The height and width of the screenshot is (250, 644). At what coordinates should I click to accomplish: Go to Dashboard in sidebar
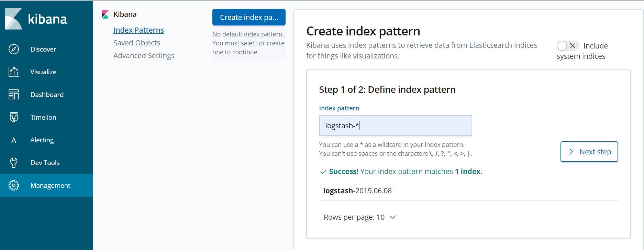tap(46, 95)
